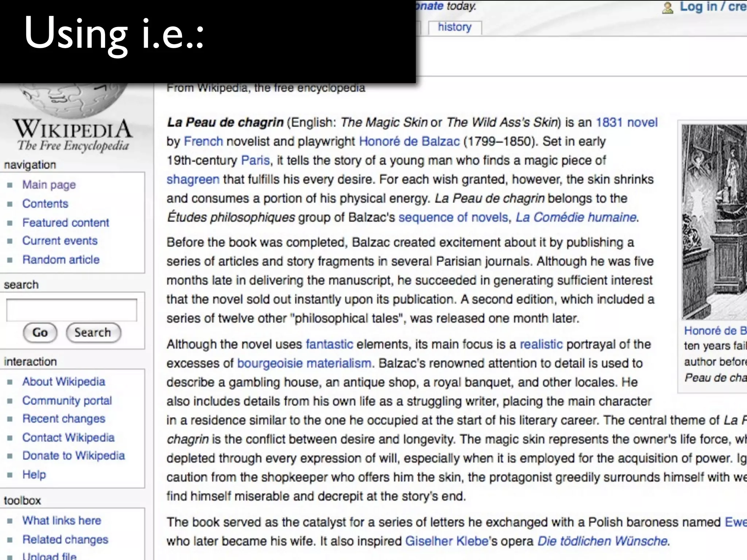Screen dimensions: 747x560
Task: Open the Community portal link
Action: [67, 401]
